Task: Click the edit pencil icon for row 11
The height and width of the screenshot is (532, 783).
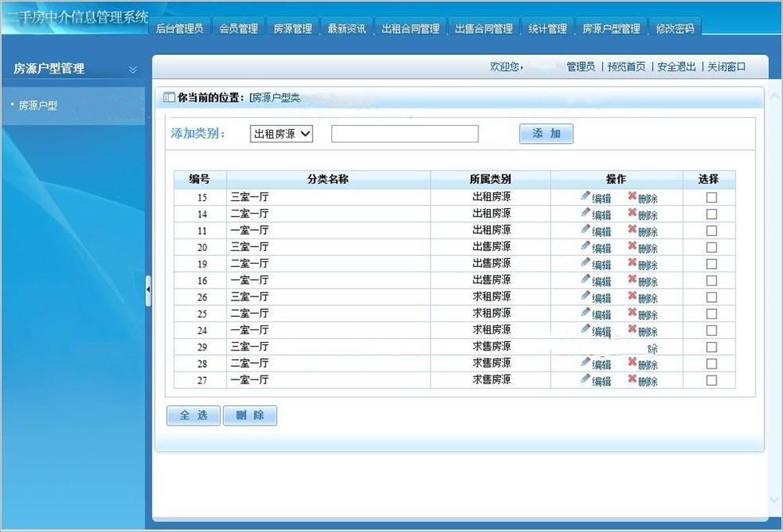Action: [586, 229]
